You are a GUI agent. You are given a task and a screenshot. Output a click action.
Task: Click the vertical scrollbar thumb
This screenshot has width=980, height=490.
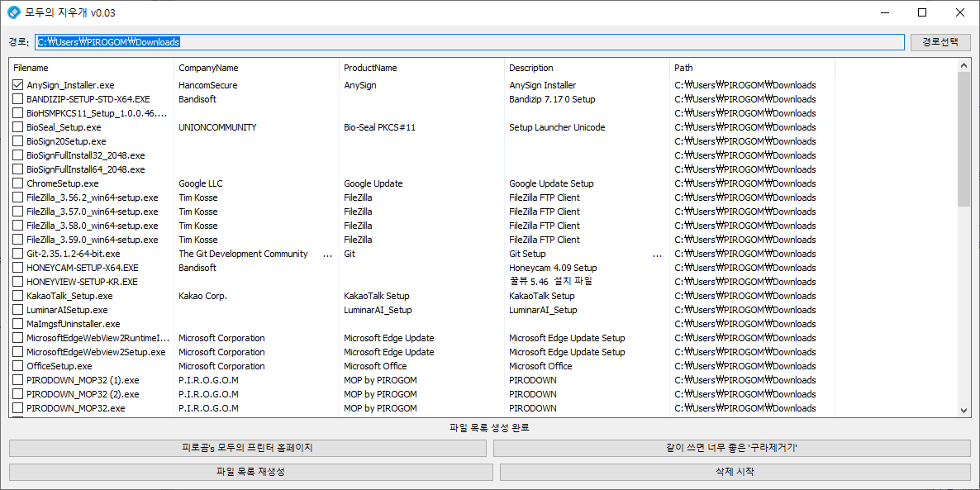click(x=964, y=139)
